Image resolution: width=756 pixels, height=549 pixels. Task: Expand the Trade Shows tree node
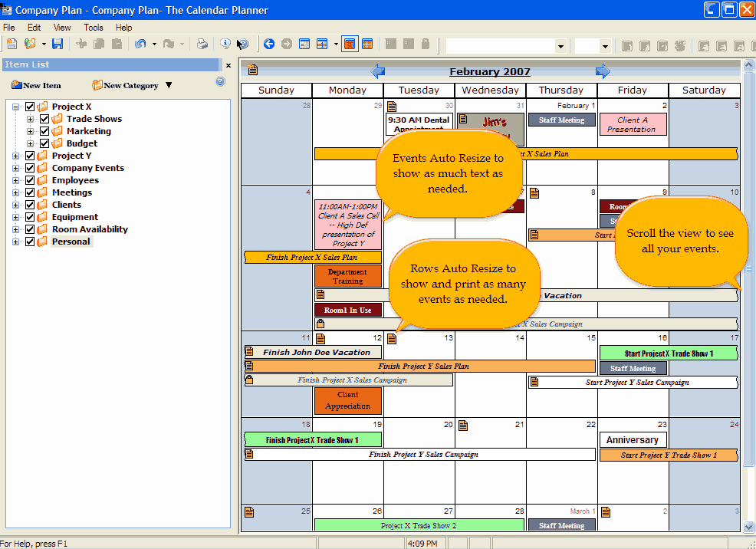click(30, 119)
